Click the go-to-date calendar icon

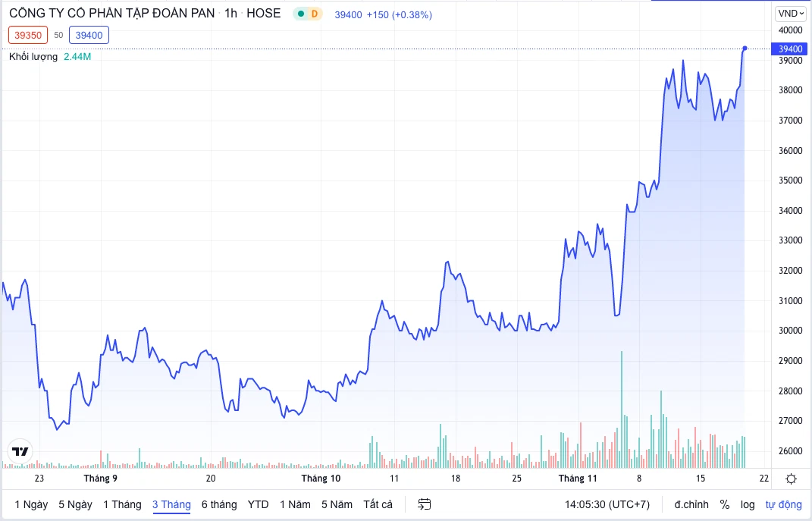tap(425, 504)
